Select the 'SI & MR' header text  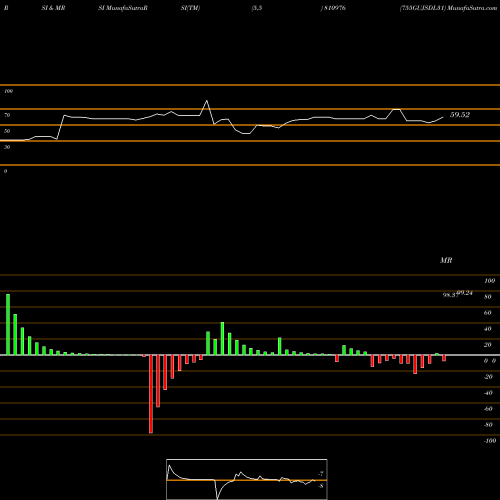pyautogui.click(x=53, y=8)
